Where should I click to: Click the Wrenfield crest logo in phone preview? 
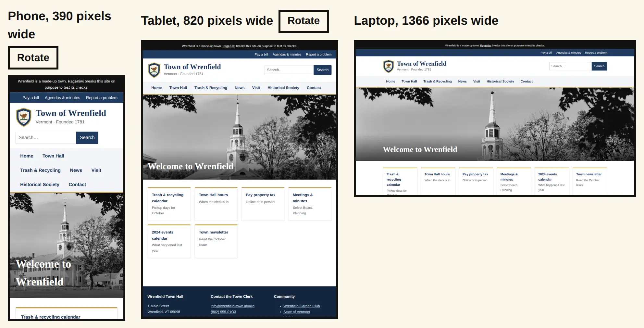[x=24, y=117]
